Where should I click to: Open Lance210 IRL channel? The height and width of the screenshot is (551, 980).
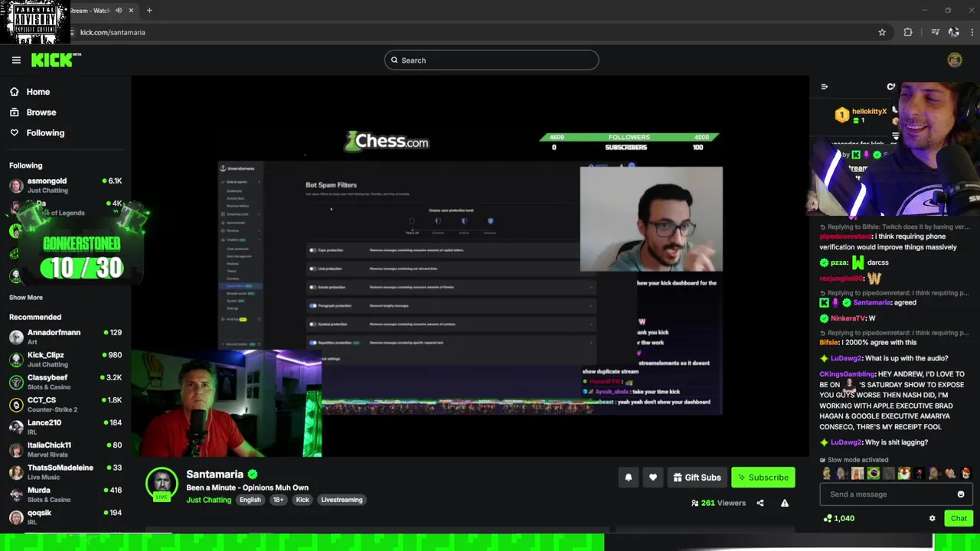(x=65, y=426)
